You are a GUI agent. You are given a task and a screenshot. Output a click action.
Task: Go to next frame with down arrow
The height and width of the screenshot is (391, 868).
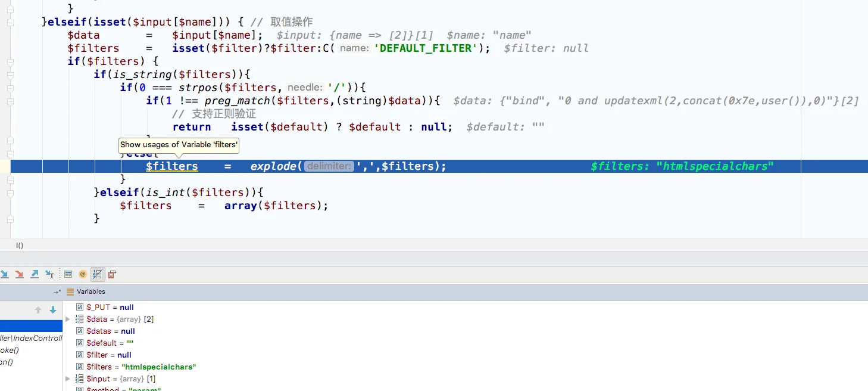coord(53,310)
